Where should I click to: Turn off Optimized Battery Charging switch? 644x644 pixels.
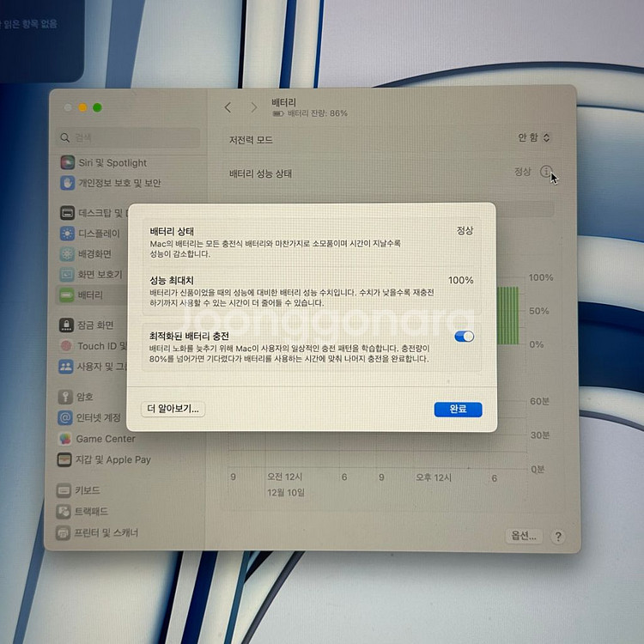pos(464,337)
